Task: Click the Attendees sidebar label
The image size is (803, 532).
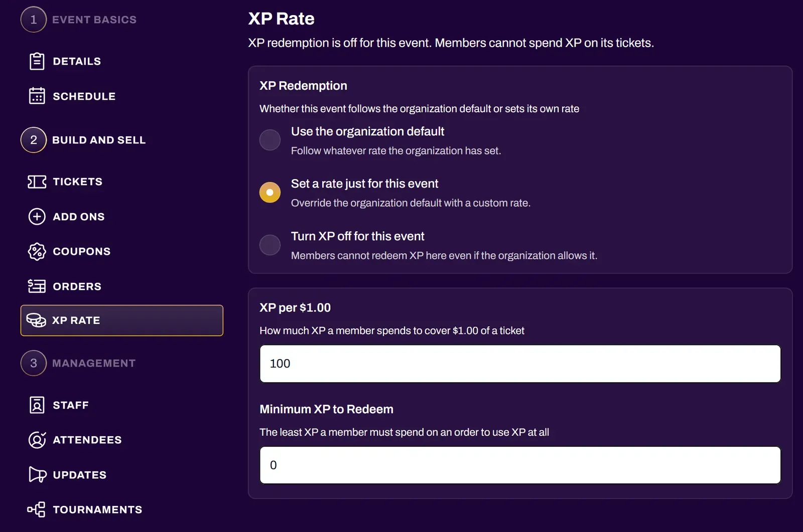Action: tap(87, 440)
